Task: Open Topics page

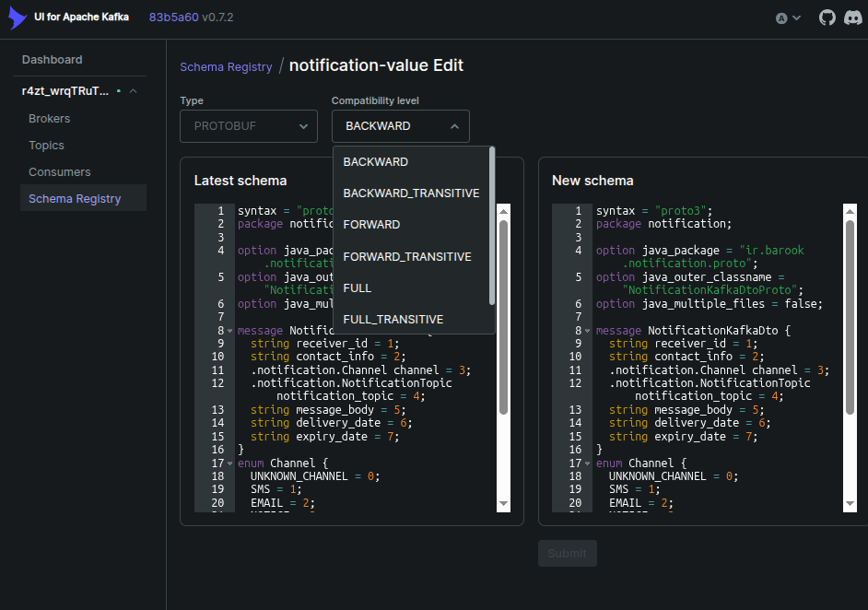Action: click(46, 145)
